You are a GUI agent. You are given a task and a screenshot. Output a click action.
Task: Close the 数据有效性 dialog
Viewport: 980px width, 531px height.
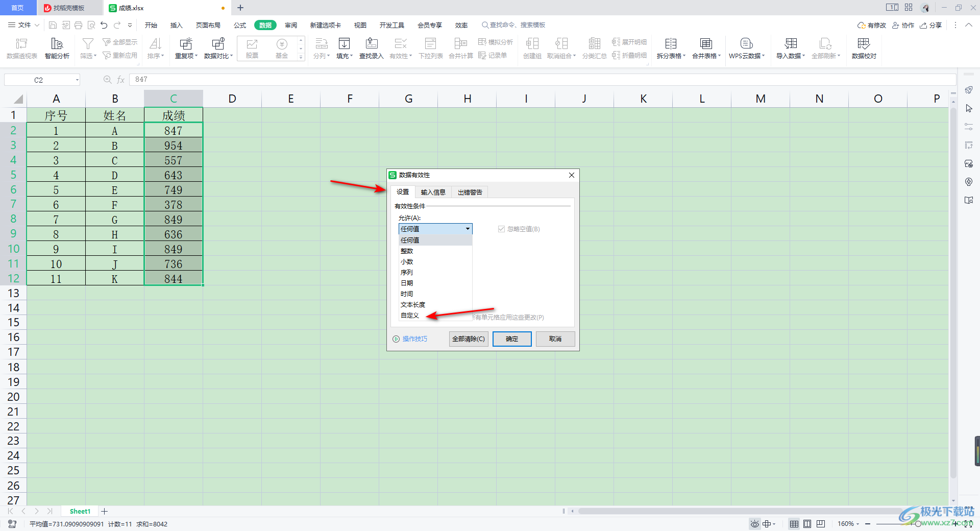pos(572,175)
